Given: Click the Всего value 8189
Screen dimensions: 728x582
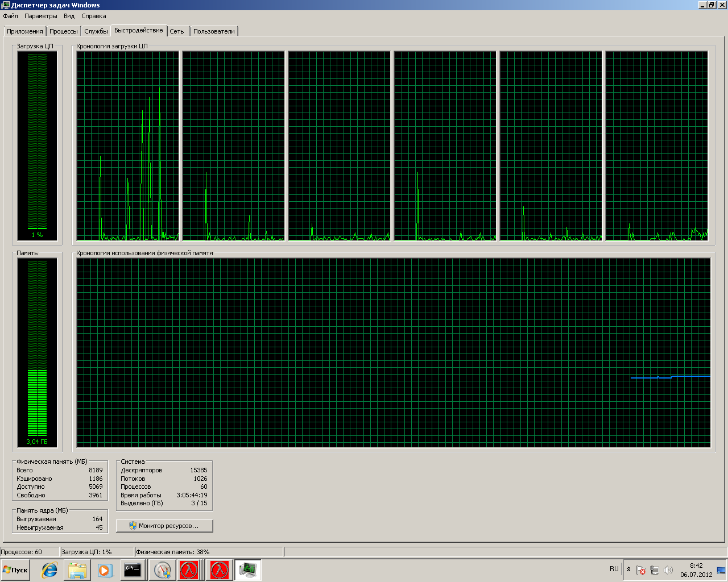Looking at the screenshot, I should coord(96,470).
